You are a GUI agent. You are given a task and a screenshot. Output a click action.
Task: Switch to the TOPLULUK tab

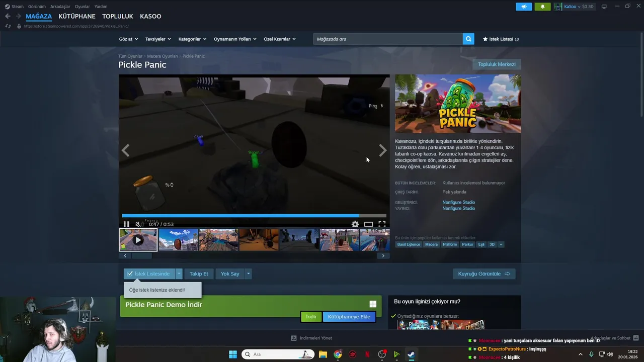pos(118,16)
